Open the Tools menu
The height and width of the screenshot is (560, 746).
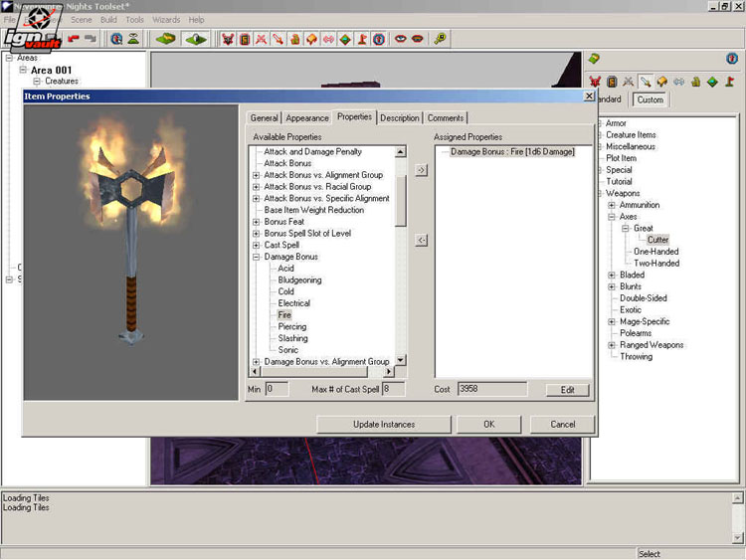[134, 20]
